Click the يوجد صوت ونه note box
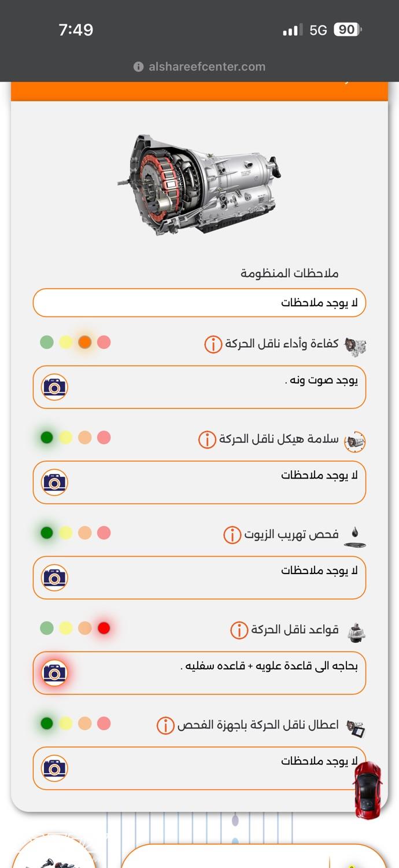Screen dimensions: 399x868 (199, 387)
